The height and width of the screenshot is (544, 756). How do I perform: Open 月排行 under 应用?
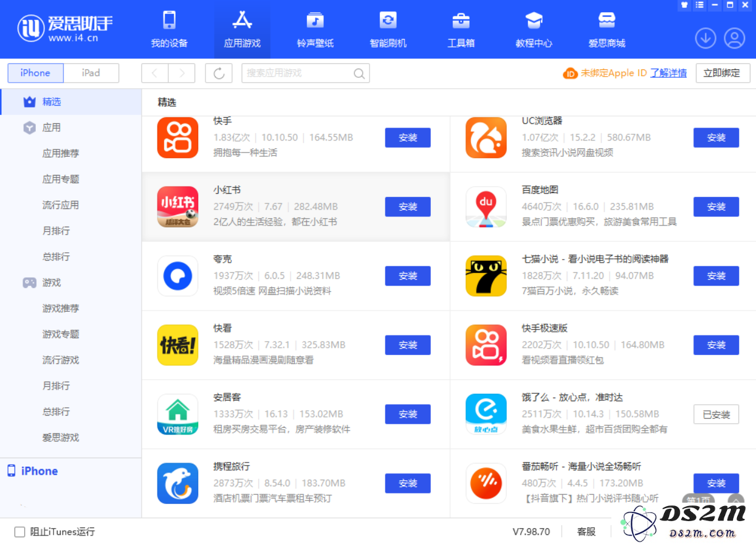tap(56, 231)
